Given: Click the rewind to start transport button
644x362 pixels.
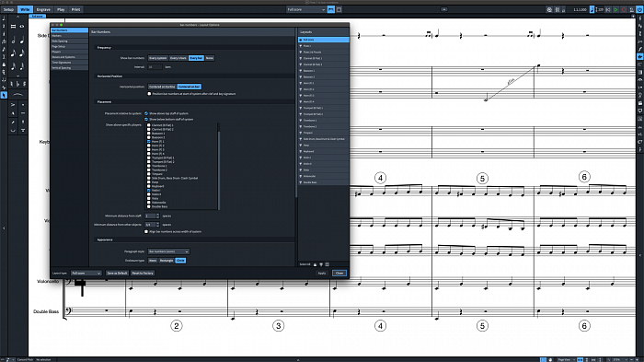Looking at the screenshot, I should (x=608, y=9).
